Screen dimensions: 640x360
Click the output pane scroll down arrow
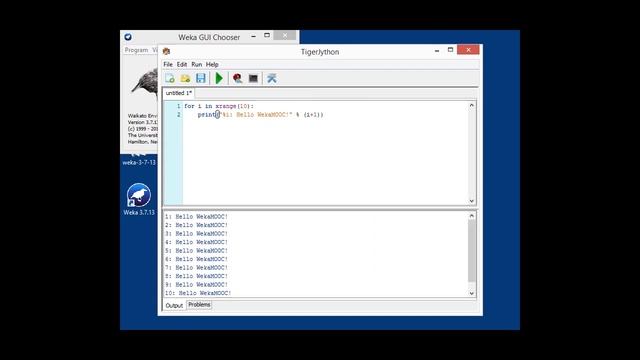tap(472, 293)
